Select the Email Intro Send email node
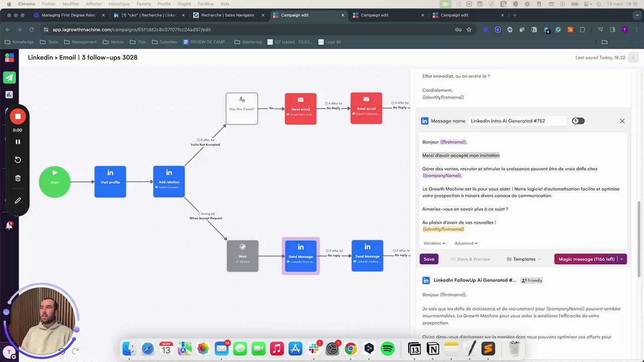644x362 pixels. (300, 109)
